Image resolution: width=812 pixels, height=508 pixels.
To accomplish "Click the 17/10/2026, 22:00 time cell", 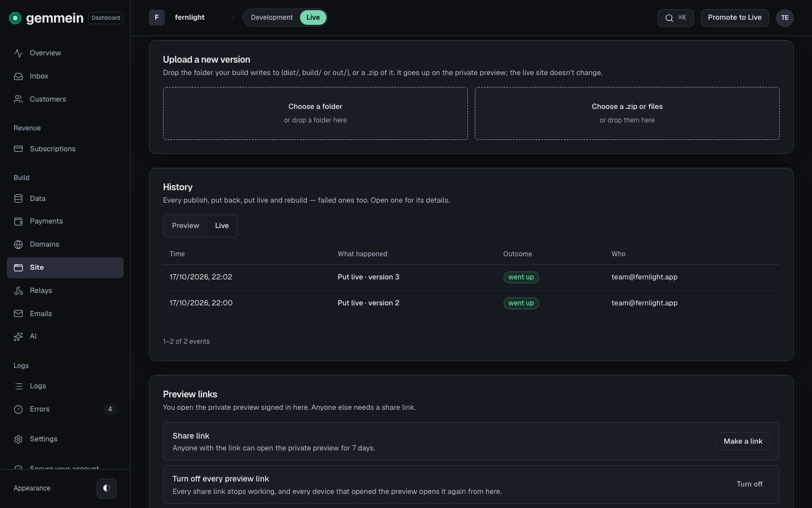I will click(201, 303).
